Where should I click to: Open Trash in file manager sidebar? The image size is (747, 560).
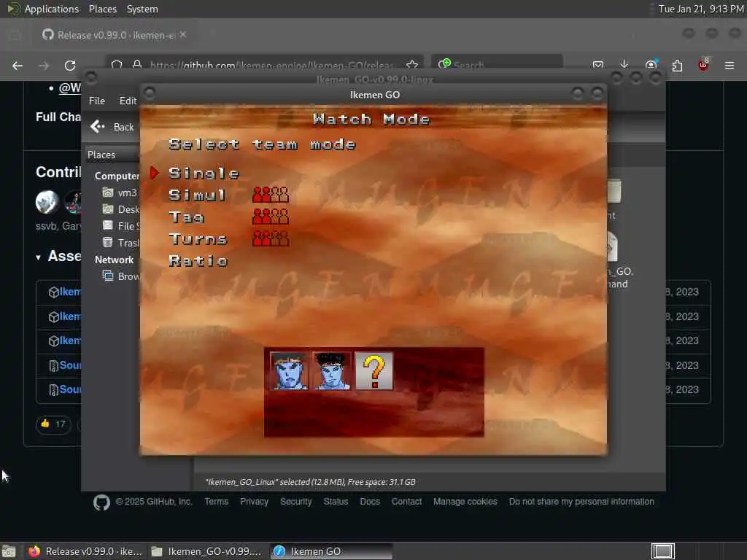[121, 242]
